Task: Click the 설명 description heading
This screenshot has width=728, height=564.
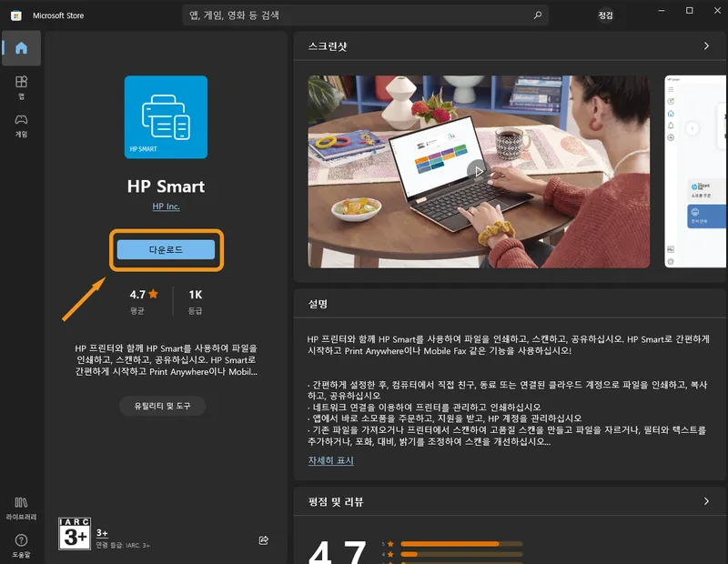Action: pyautogui.click(x=318, y=304)
